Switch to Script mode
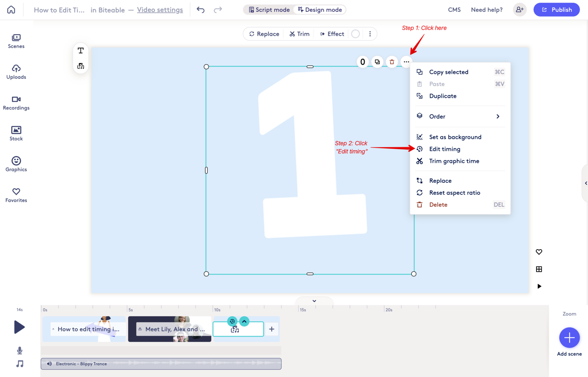 click(269, 10)
